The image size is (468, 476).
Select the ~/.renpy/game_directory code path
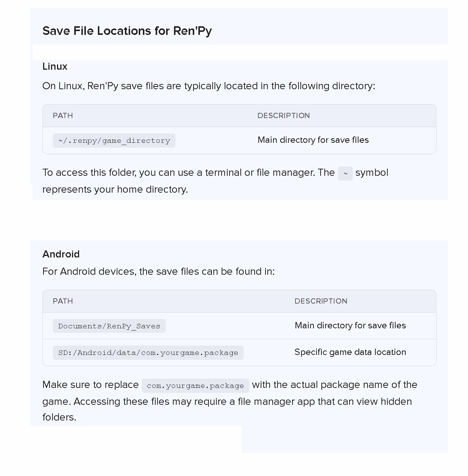point(114,141)
